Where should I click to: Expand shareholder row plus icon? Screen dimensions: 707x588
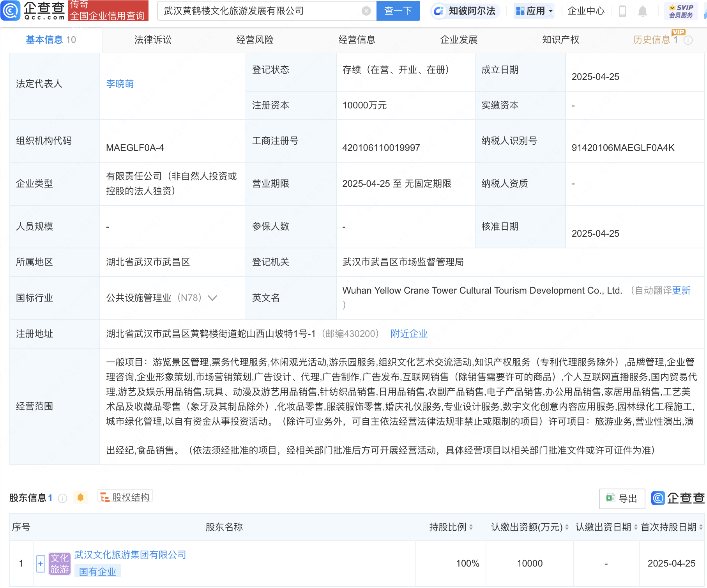(x=41, y=563)
